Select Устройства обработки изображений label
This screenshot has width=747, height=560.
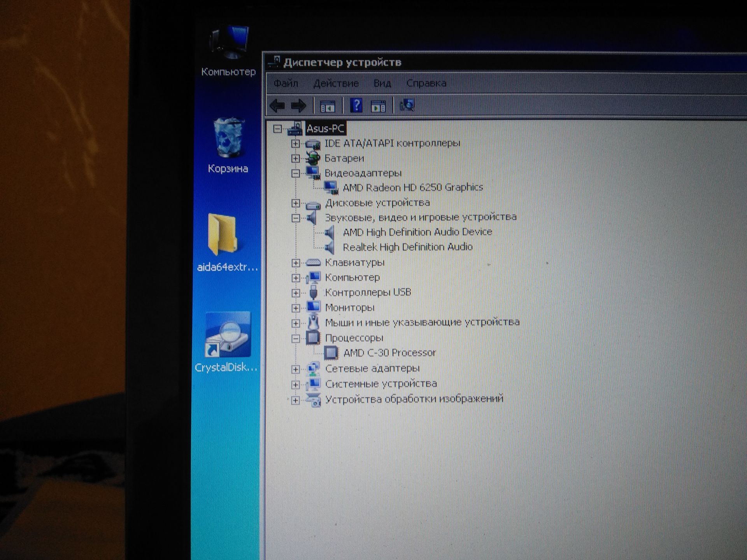(414, 399)
